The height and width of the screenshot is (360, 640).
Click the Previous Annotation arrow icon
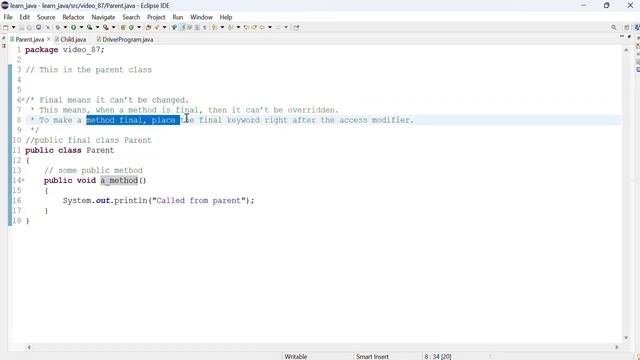[x=231, y=27]
